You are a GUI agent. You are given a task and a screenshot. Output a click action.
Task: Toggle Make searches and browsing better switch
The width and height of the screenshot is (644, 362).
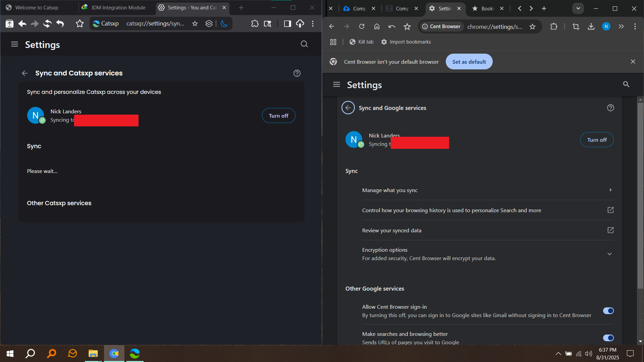[x=608, y=338]
